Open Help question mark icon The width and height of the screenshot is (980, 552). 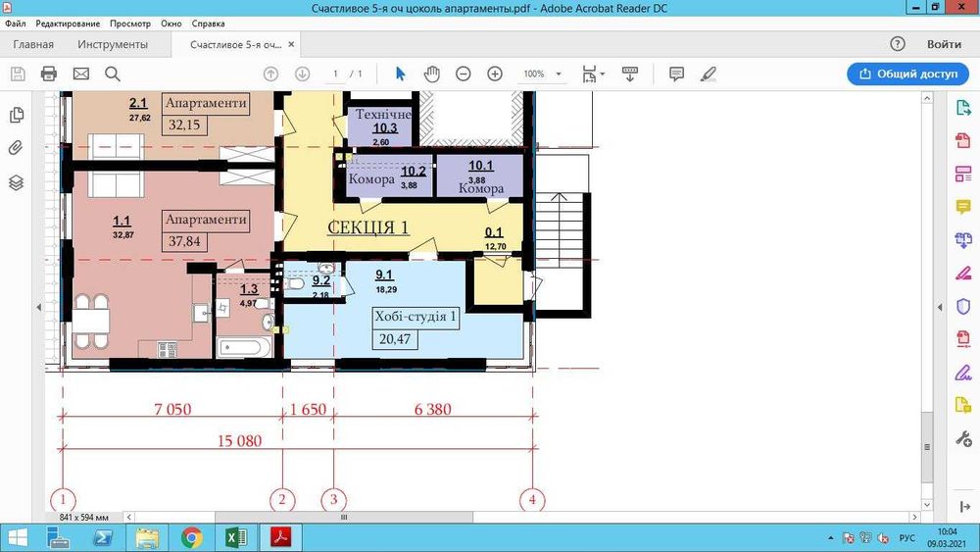[x=898, y=44]
